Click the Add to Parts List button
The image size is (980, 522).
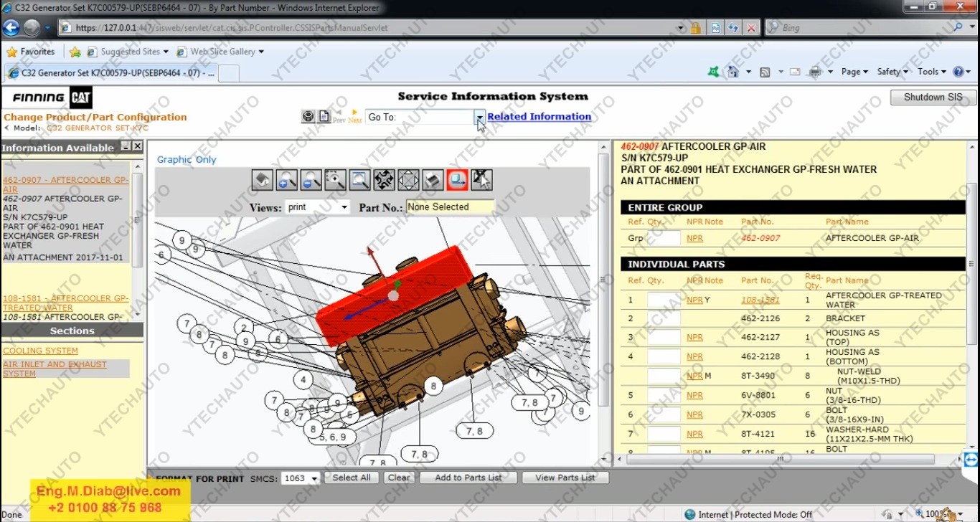pos(468,478)
